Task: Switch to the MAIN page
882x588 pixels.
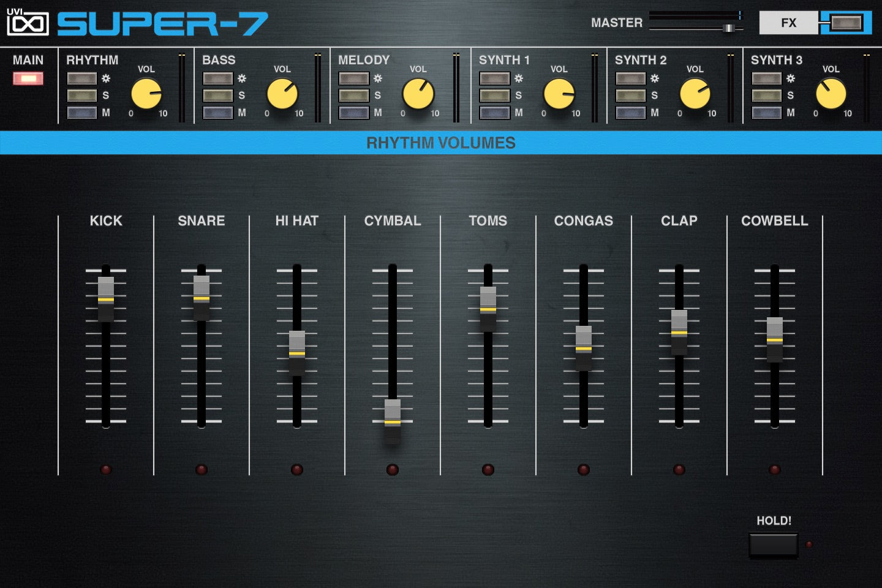Action: click(x=28, y=78)
